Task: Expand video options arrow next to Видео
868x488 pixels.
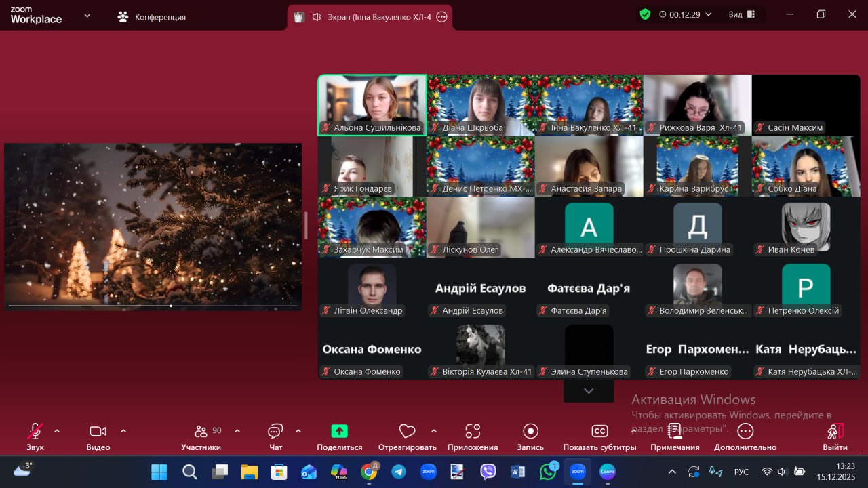Action: (123, 431)
